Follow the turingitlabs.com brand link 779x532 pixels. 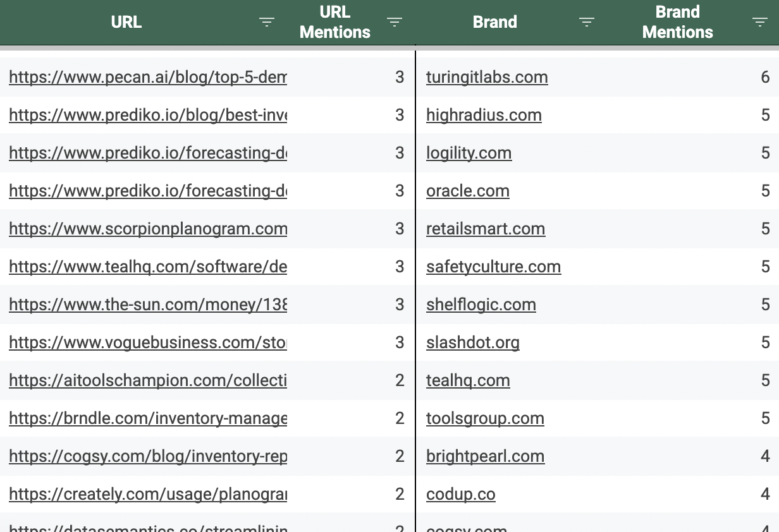coord(487,77)
